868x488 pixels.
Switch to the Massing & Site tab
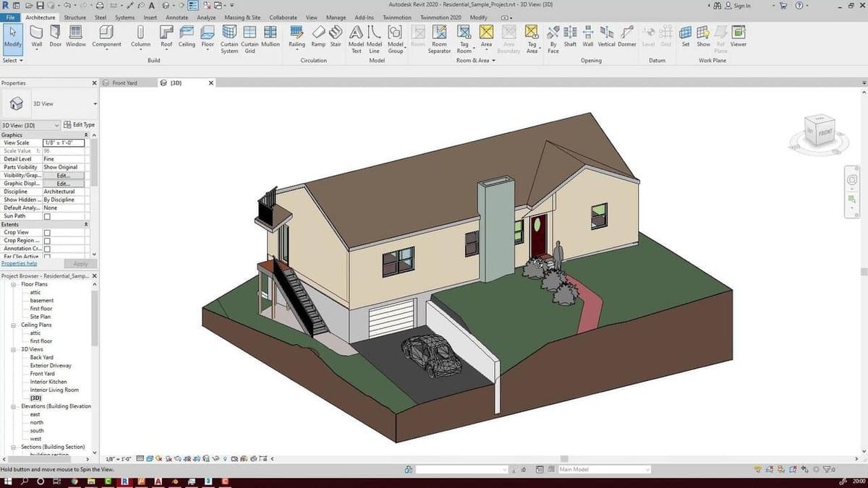pyautogui.click(x=242, y=17)
